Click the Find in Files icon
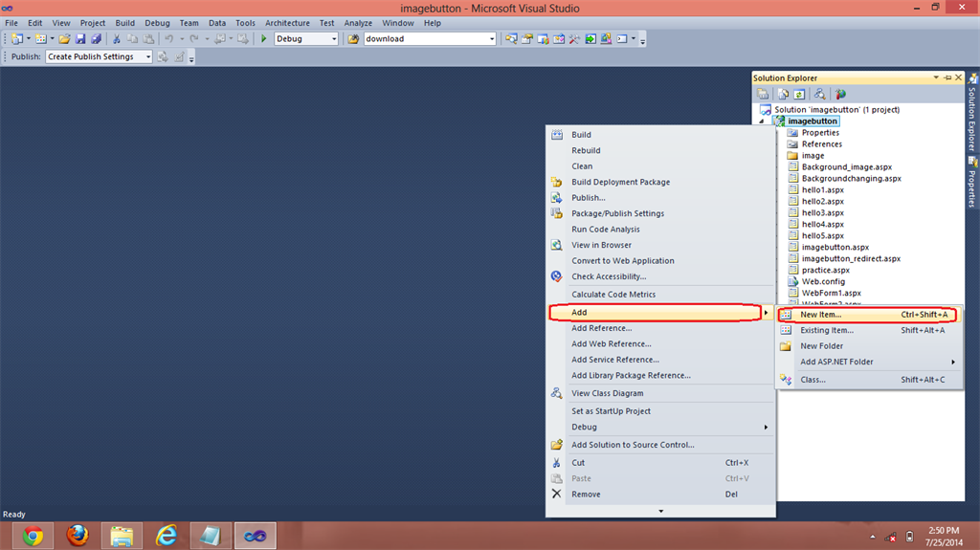This screenshot has height=550, width=980. [353, 39]
